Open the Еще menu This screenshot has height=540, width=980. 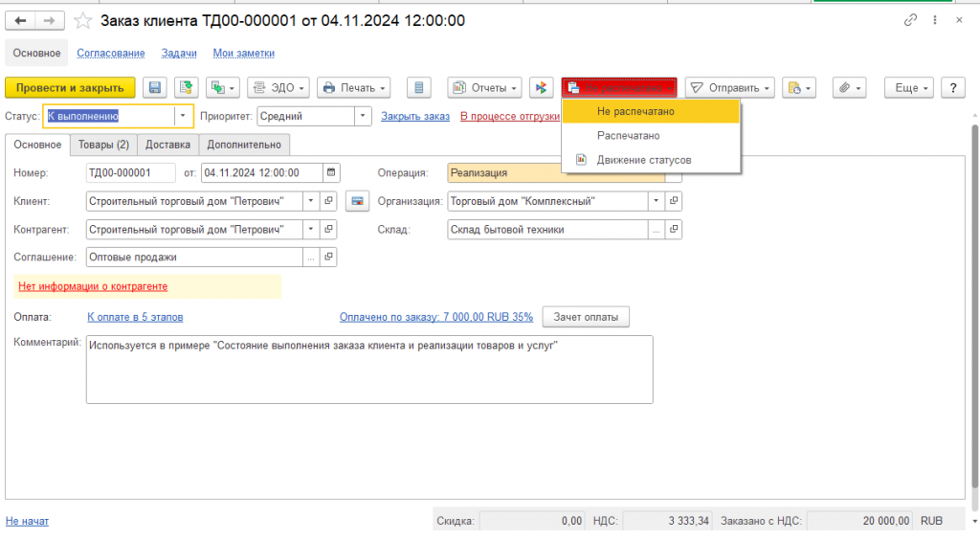[909, 88]
